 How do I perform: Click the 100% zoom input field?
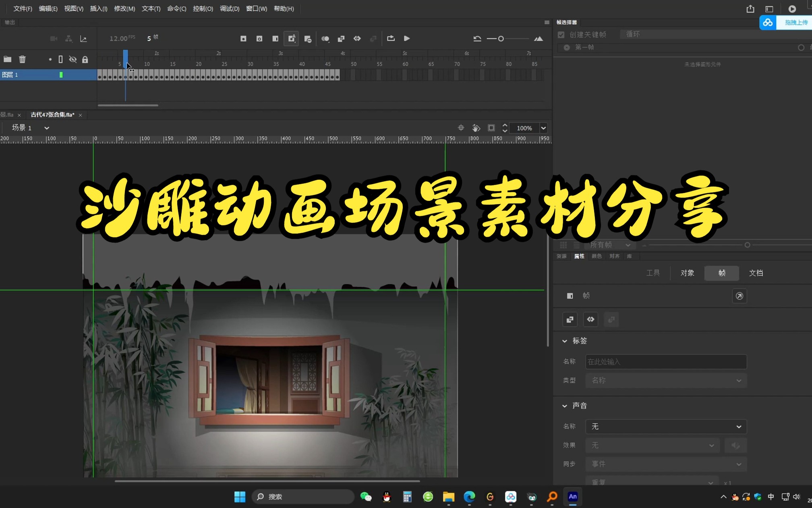pos(524,128)
